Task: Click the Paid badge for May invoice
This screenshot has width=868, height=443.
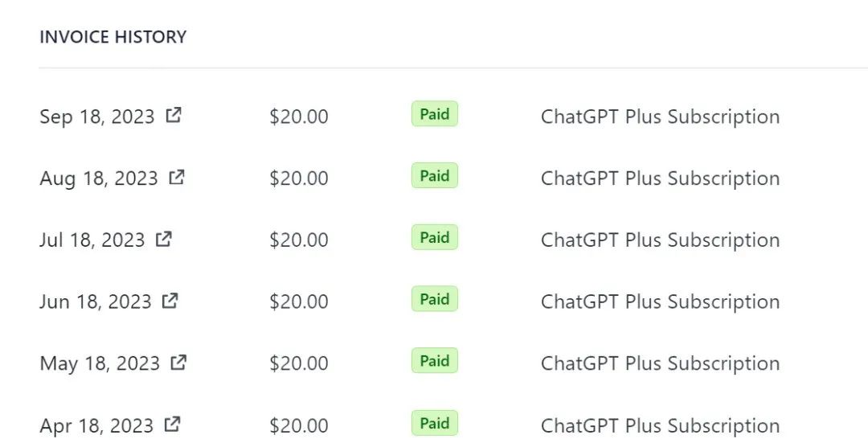Action: click(435, 360)
